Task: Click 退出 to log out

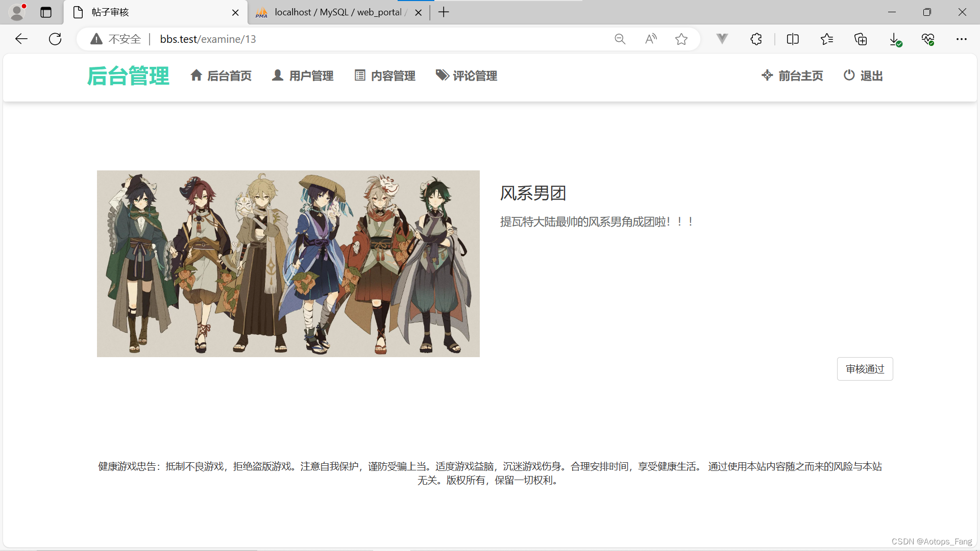Action: click(x=863, y=76)
